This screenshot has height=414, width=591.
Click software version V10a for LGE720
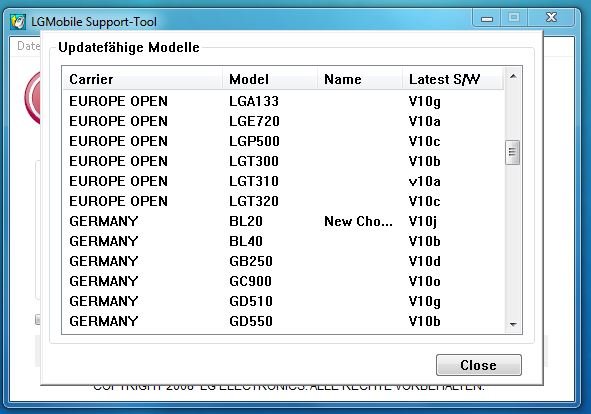point(424,121)
